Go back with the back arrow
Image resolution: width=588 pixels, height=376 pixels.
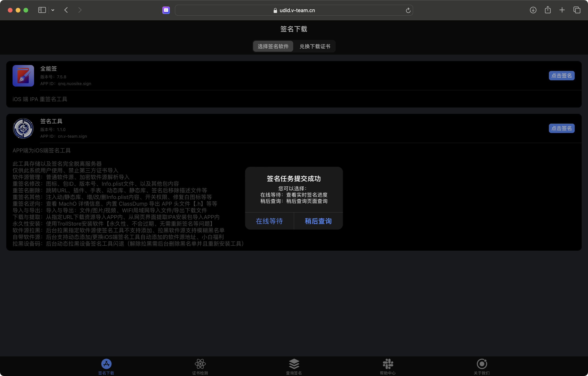click(66, 10)
